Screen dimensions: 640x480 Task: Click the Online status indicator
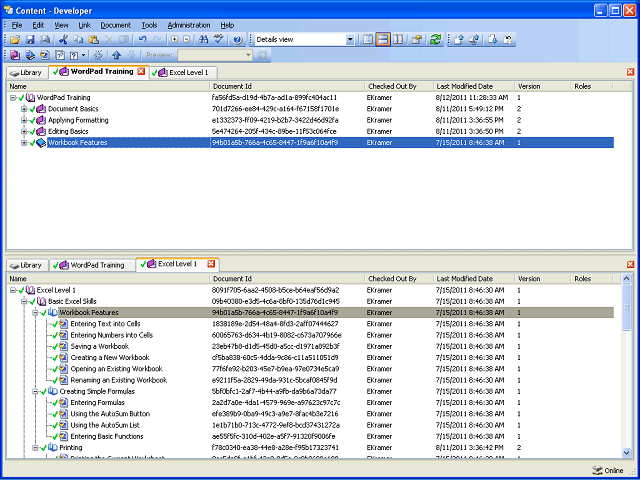click(x=608, y=471)
